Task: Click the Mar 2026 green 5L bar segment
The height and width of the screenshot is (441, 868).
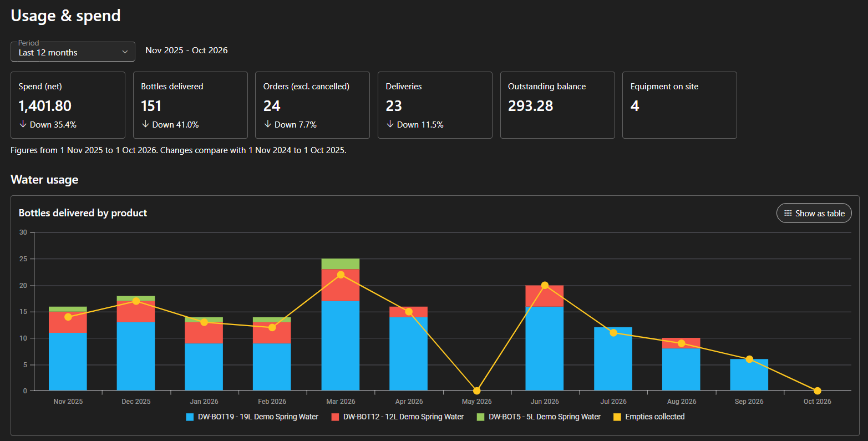Action: (x=341, y=264)
